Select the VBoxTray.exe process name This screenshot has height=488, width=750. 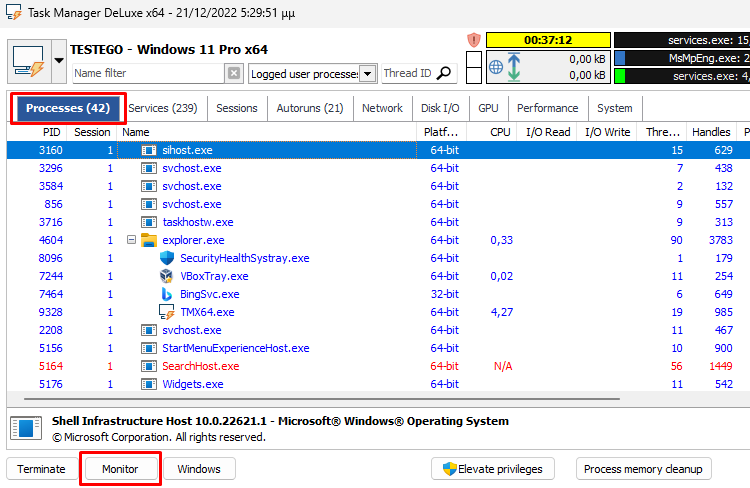[x=214, y=276]
